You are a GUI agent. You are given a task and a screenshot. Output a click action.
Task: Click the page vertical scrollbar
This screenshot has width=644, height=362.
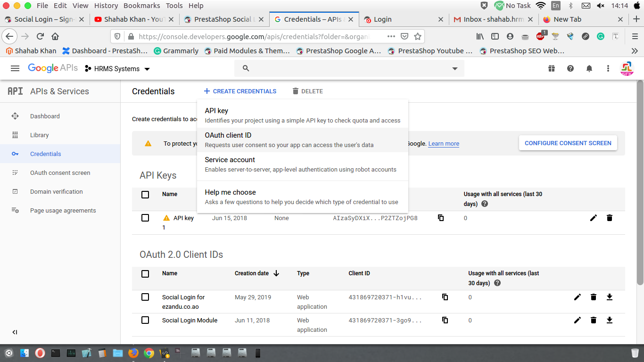pyautogui.click(x=640, y=182)
